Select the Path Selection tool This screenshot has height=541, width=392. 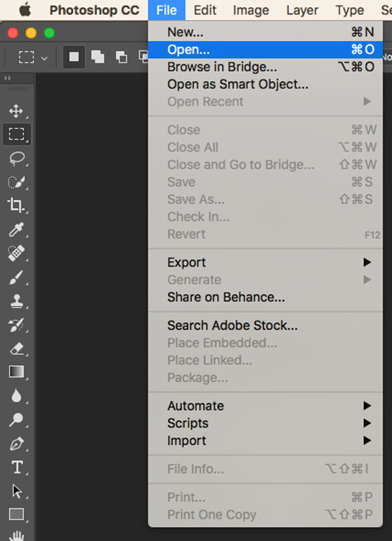click(x=16, y=491)
